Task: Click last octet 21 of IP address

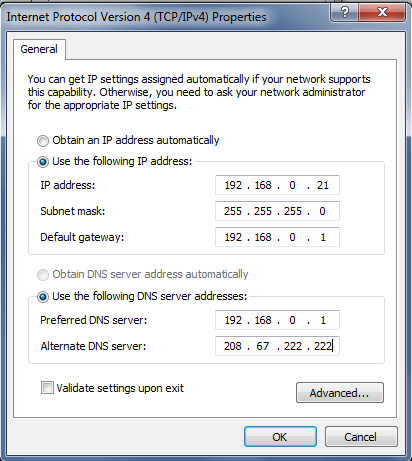Action: click(323, 185)
